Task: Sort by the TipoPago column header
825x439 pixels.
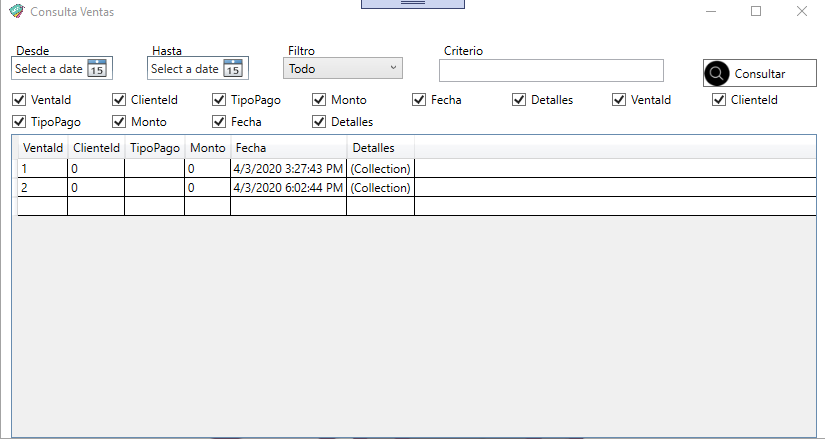Action: pyautogui.click(x=155, y=148)
